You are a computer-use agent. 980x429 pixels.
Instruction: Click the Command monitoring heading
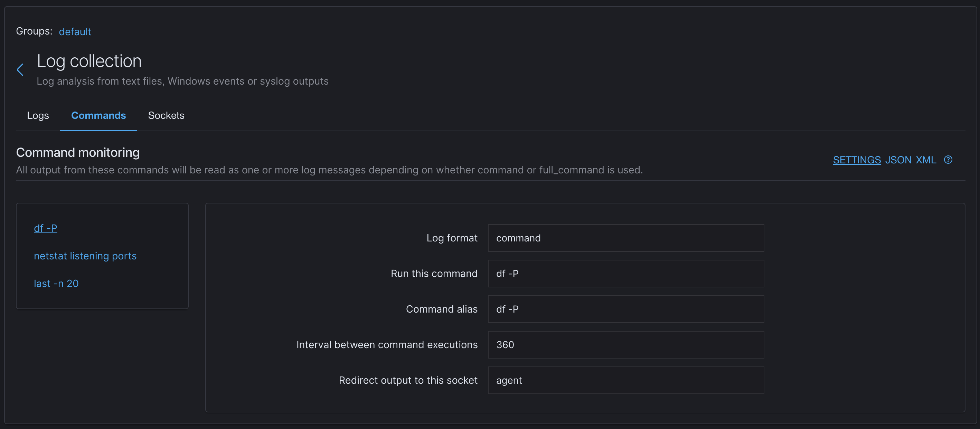point(78,152)
